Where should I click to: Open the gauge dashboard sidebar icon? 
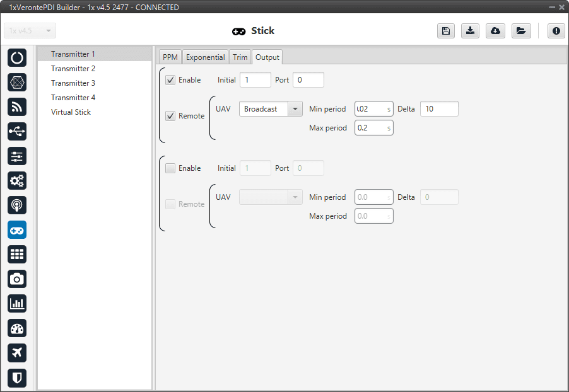point(17,328)
